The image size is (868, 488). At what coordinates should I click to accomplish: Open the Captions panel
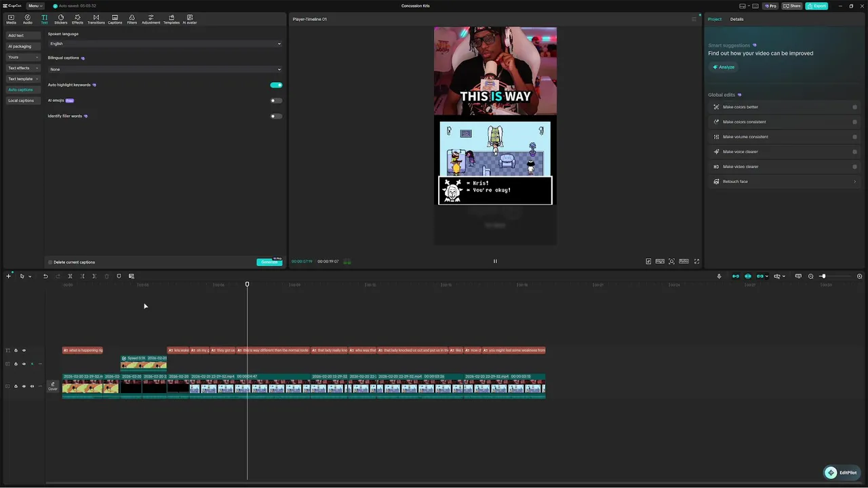[x=115, y=19]
